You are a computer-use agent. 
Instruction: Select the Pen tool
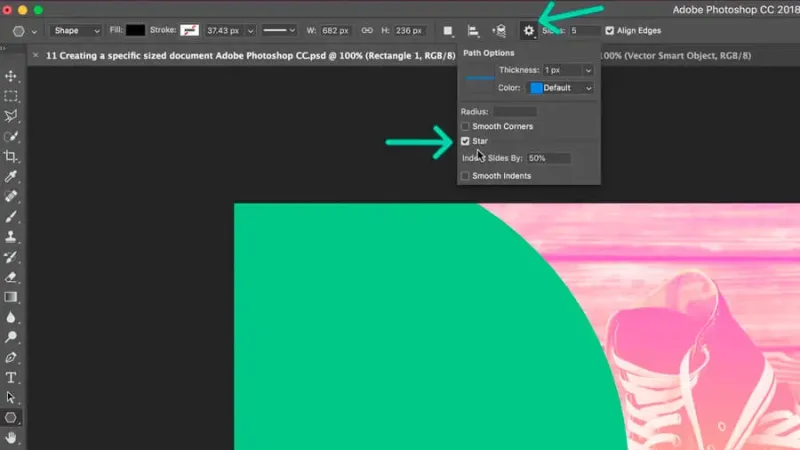[x=11, y=358]
